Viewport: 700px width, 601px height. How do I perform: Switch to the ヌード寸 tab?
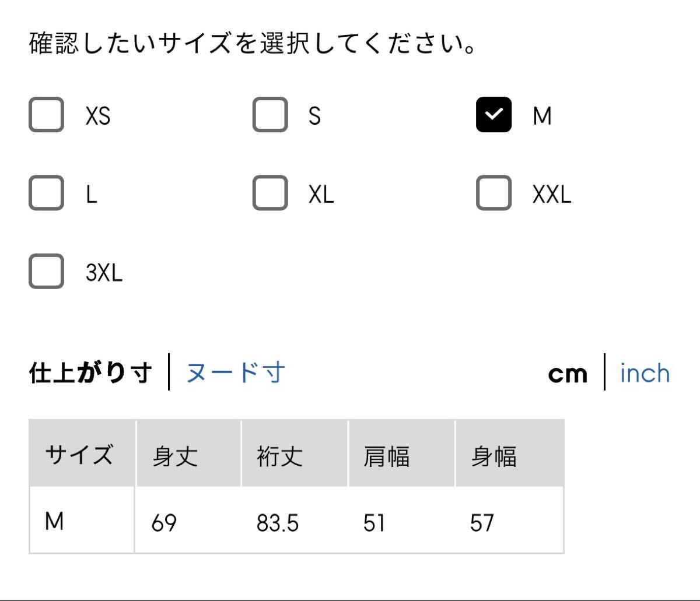pyautogui.click(x=236, y=372)
